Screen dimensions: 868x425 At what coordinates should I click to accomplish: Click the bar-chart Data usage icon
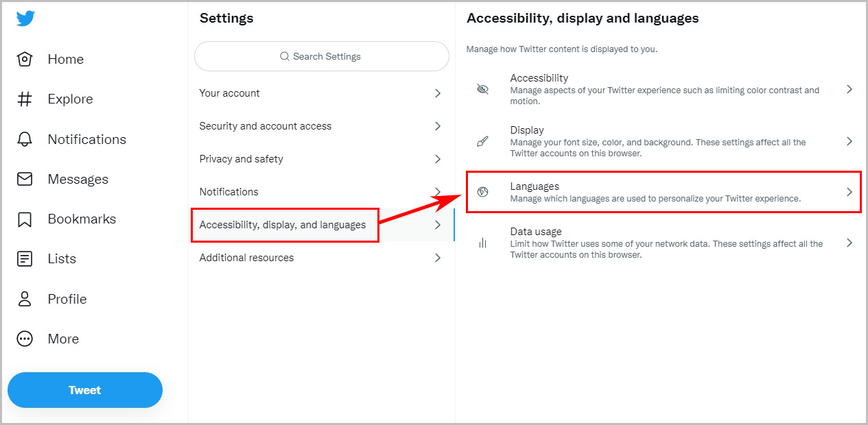pos(482,243)
